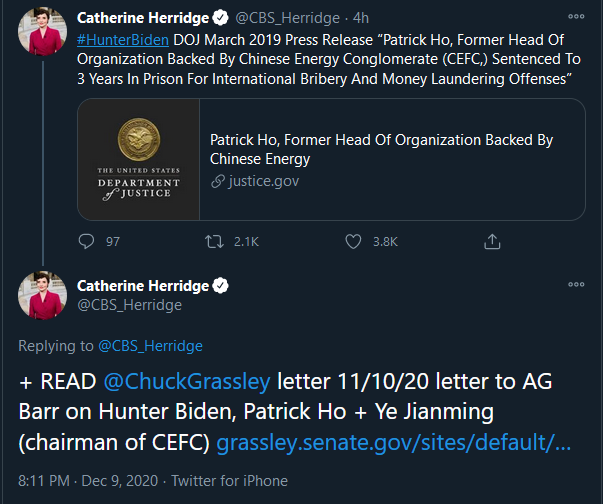Click verified badge on second Catherine Herridge name
This screenshot has width=603, height=504.
[220, 286]
